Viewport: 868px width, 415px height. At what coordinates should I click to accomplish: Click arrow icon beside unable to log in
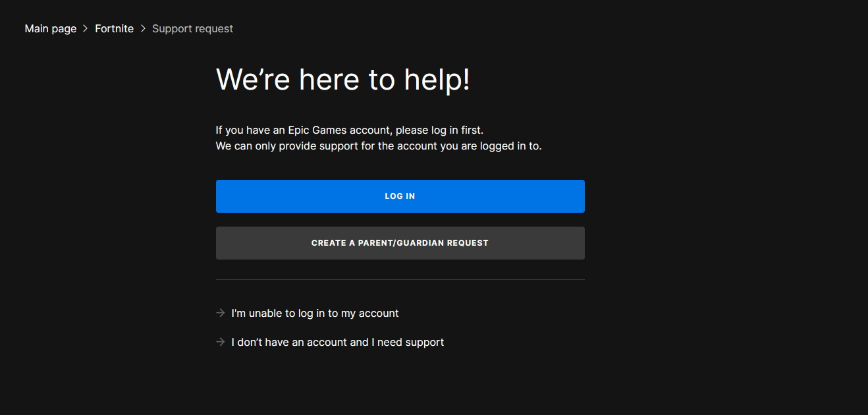(221, 313)
